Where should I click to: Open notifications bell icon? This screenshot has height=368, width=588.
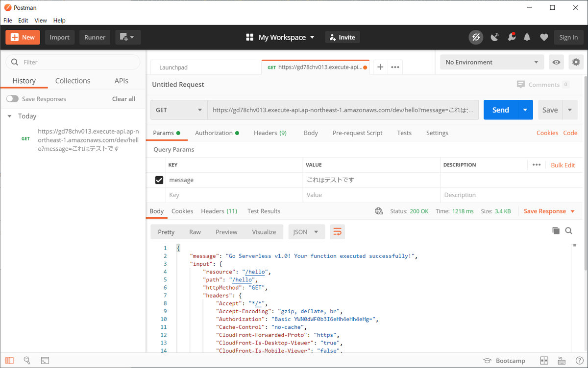[527, 37]
